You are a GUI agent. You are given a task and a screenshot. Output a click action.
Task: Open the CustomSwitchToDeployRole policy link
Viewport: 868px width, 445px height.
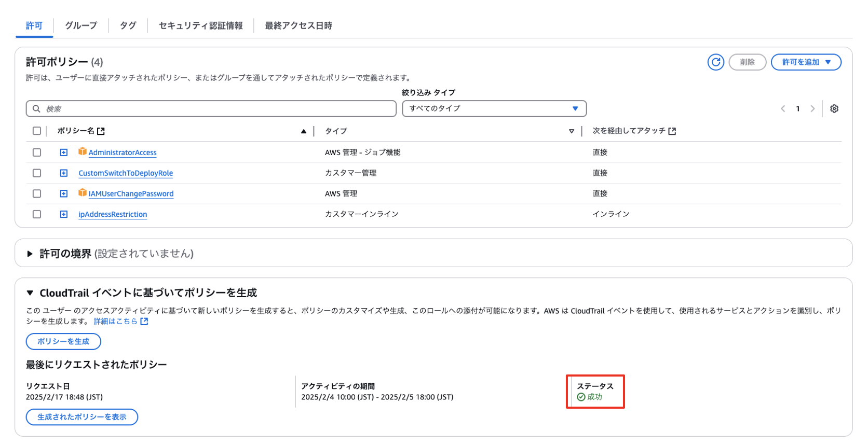[126, 173]
